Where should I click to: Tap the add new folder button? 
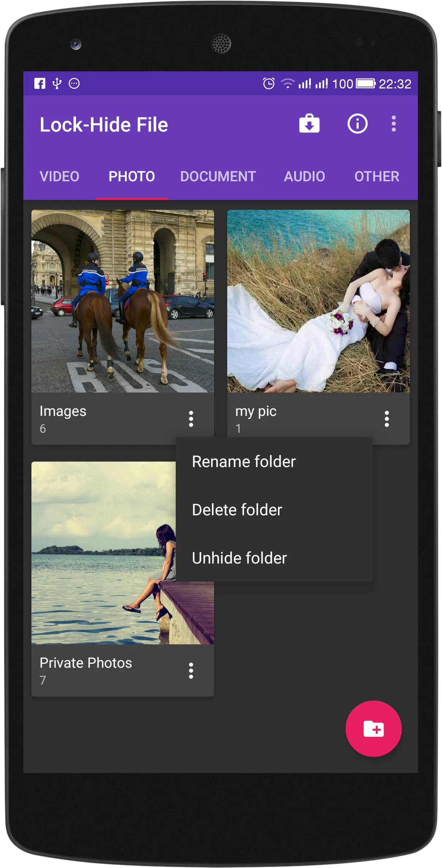point(373,728)
